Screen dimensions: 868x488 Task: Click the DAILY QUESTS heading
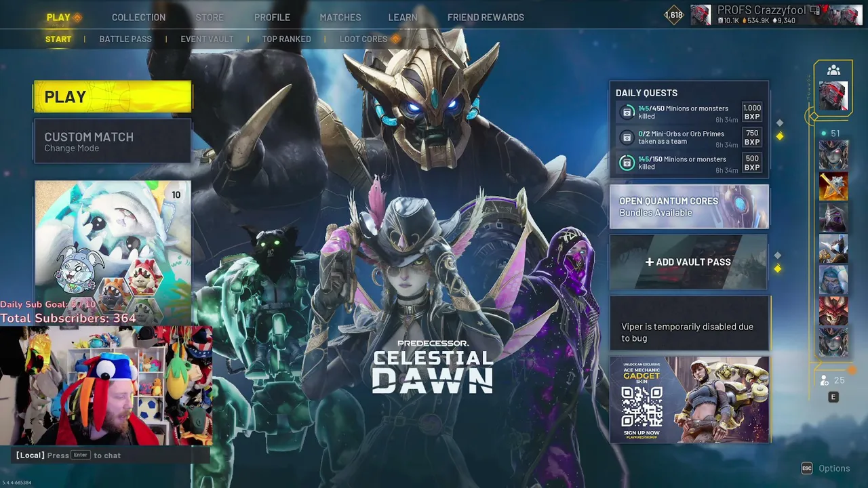646,93
